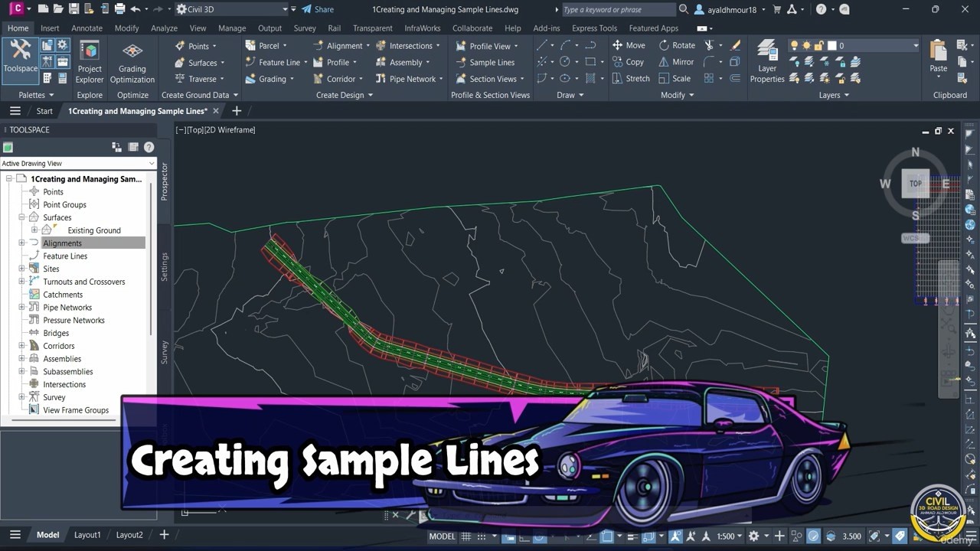Click the Sample Lines tool
This screenshot has height=551, width=980.
pyautogui.click(x=485, y=62)
